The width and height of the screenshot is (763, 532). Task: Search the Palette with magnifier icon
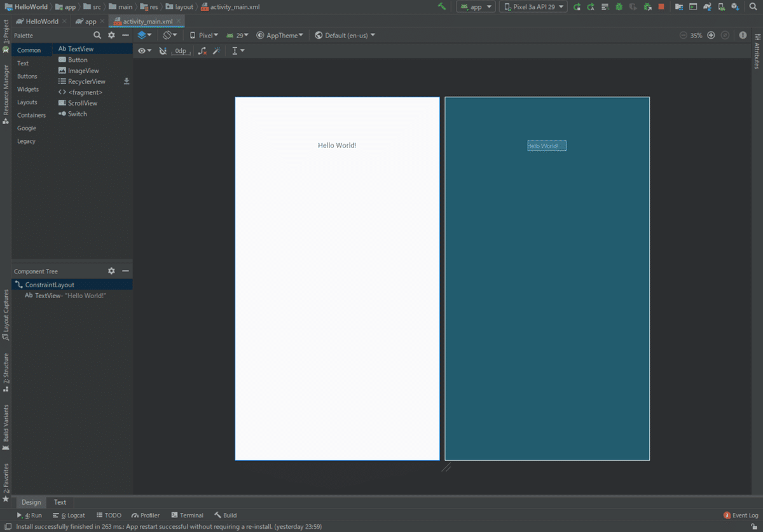(97, 36)
